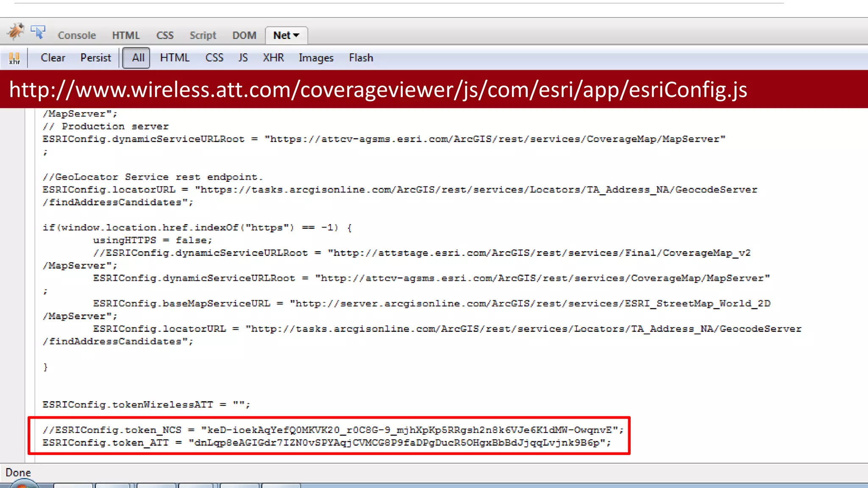Image resolution: width=868 pixels, height=488 pixels.
Task: Filter requests by HTML type
Action: pyautogui.click(x=175, y=58)
